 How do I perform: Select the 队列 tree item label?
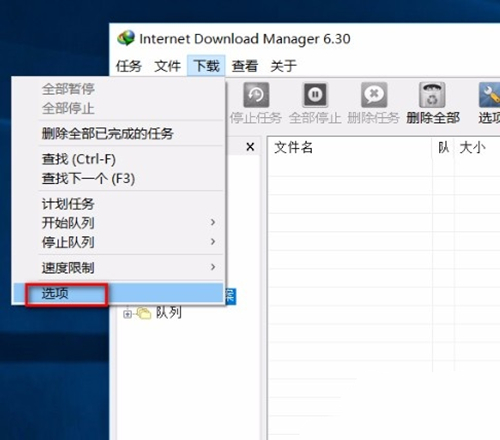click(x=169, y=313)
